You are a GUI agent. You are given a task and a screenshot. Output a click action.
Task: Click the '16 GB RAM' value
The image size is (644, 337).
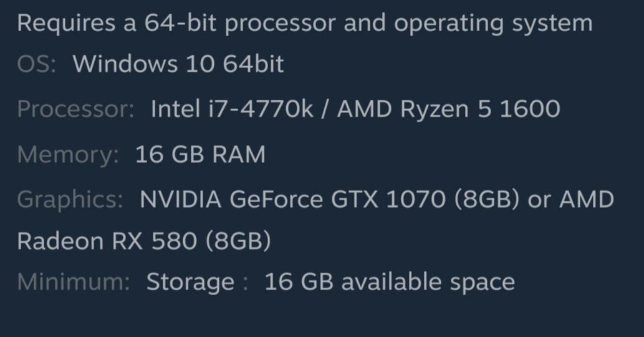200,154
